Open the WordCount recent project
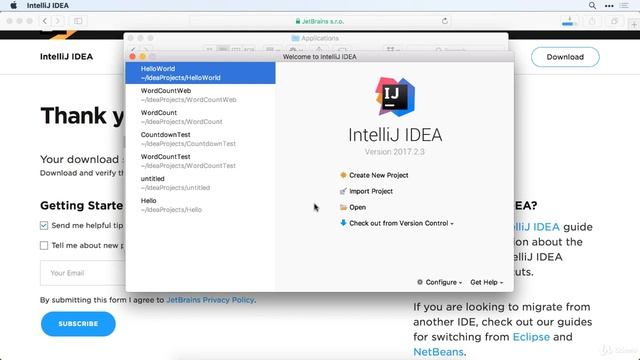The width and height of the screenshot is (640, 360). (x=200, y=117)
